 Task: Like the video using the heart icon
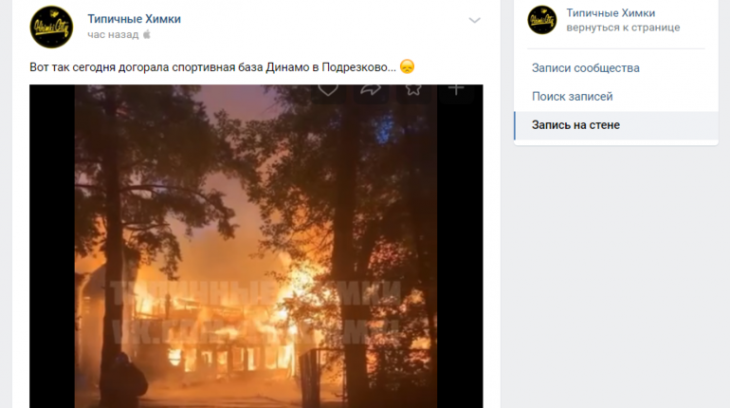pos(328,90)
